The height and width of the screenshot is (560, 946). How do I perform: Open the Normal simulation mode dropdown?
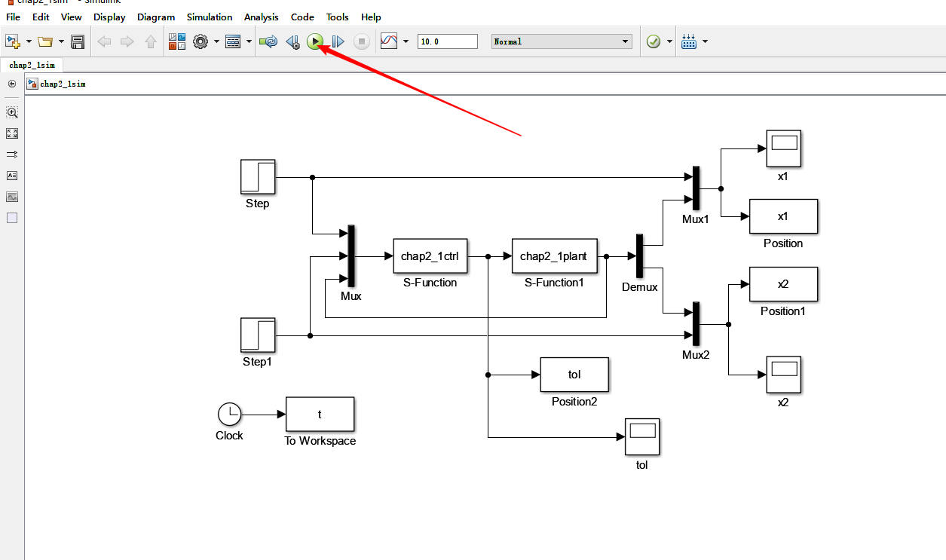tap(562, 41)
